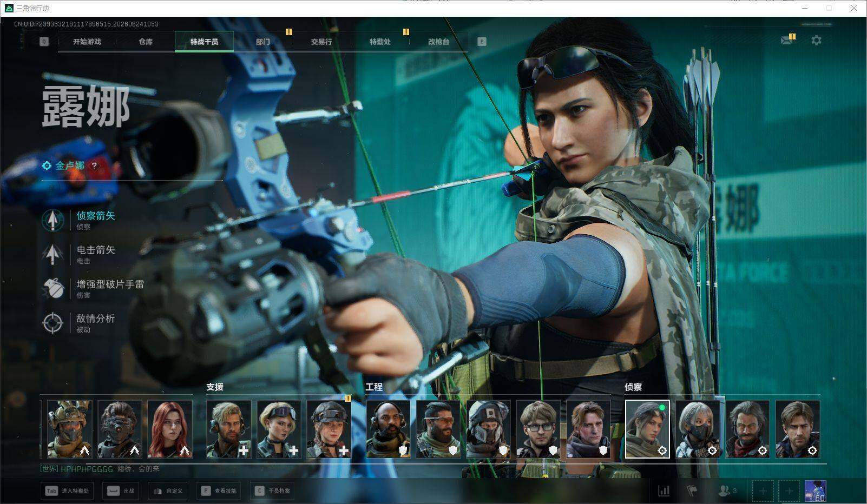This screenshot has width=867, height=504.
Task: Select the scruffy operator with red scarf
Action: 747,429
